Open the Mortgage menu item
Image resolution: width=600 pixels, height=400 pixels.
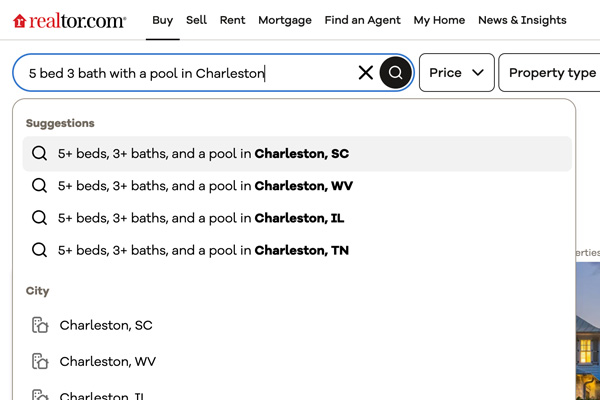284,20
